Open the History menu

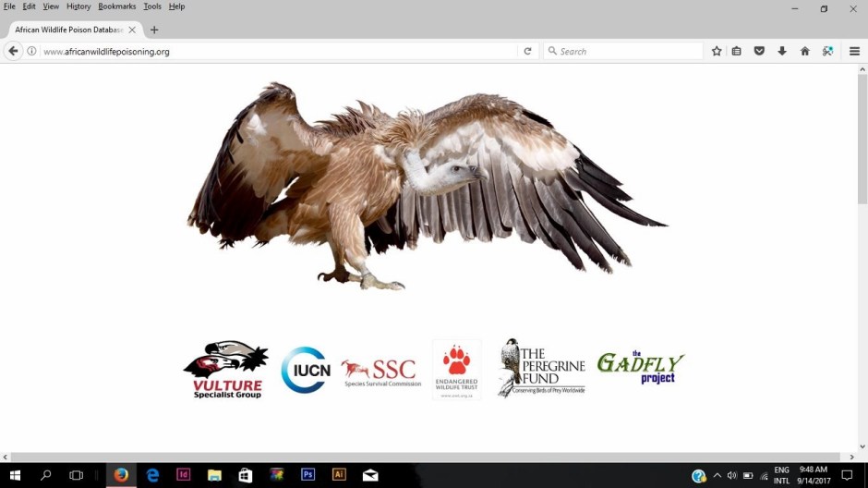[78, 6]
